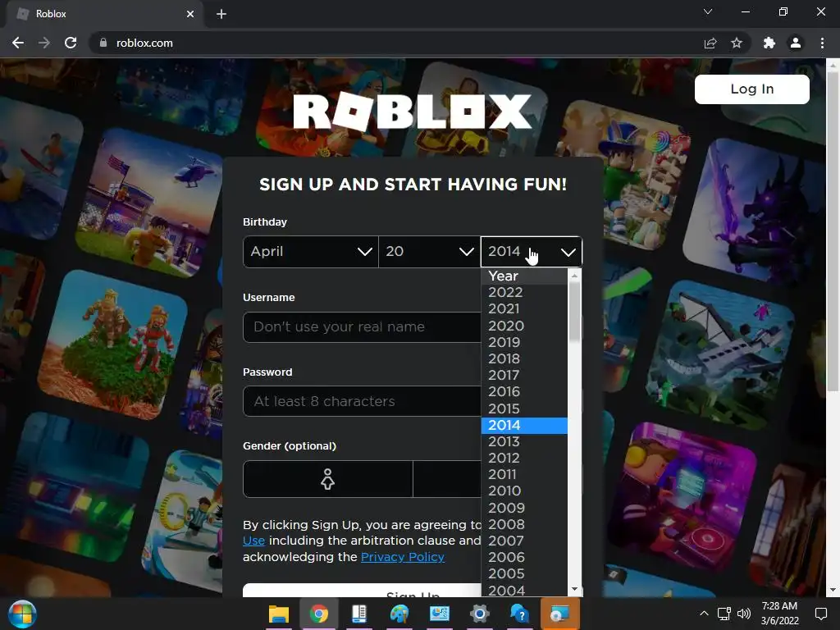Open the tab search chevron
Screen dimensions: 840x630
tap(708, 11)
